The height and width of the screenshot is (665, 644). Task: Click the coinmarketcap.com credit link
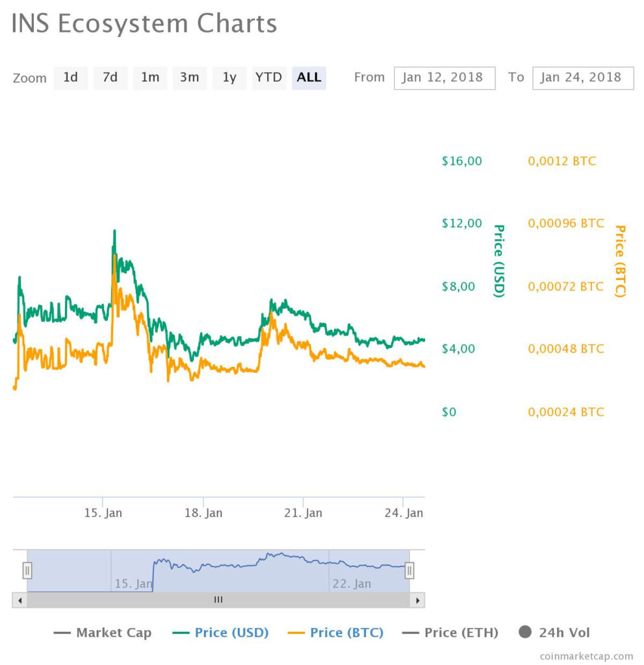pyautogui.click(x=586, y=656)
